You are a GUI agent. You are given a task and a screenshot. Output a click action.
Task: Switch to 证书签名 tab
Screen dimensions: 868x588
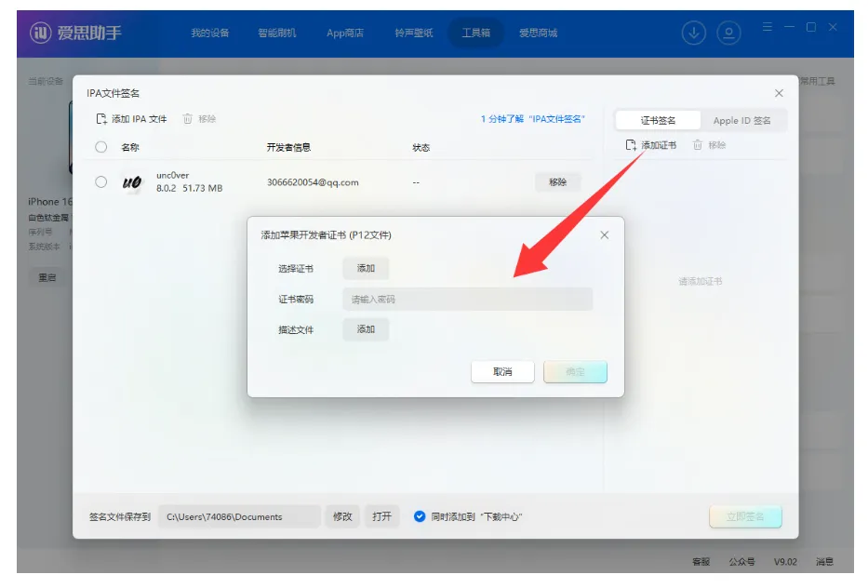[658, 120]
